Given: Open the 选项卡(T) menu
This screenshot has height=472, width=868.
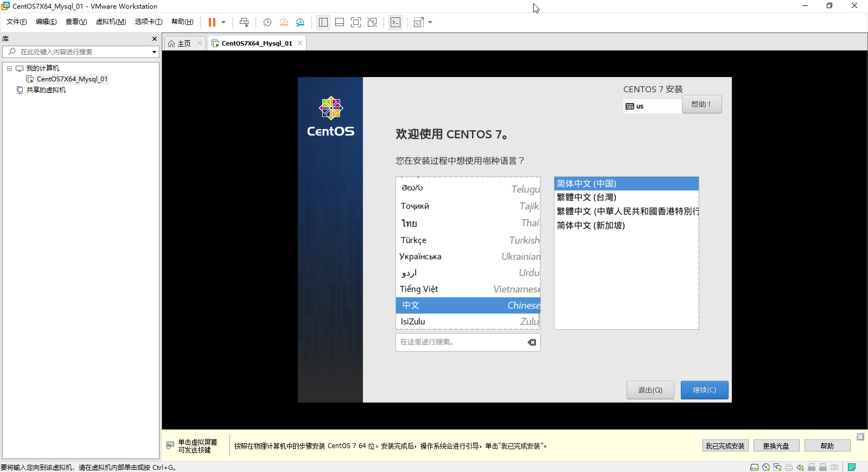Looking at the screenshot, I should tap(149, 22).
